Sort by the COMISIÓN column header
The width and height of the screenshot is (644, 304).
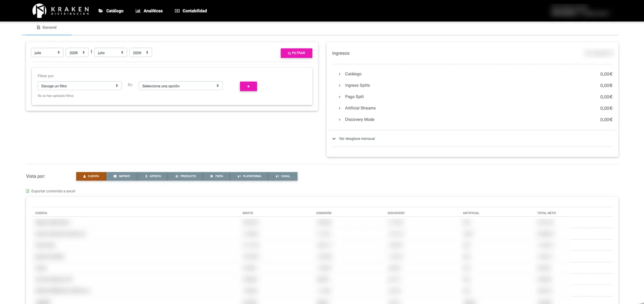point(324,213)
